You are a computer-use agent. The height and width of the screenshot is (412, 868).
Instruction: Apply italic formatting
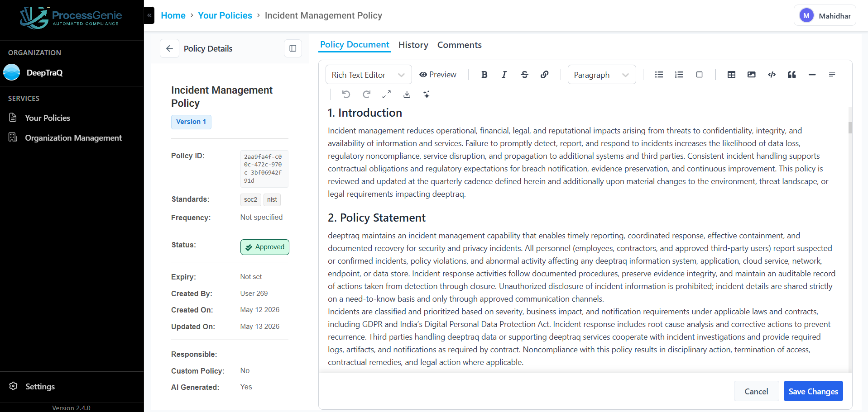[504, 75]
